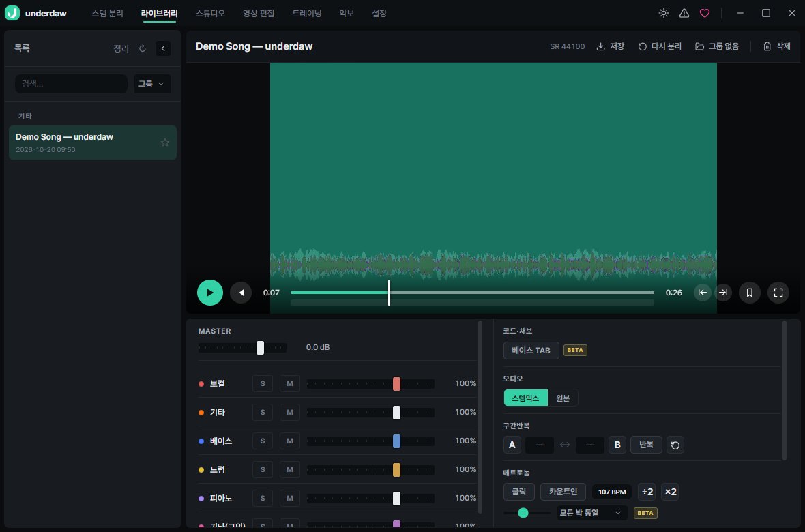Solo the 드럼 track
The width and height of the screenshot is (805, 532).
tap(263, 470)
